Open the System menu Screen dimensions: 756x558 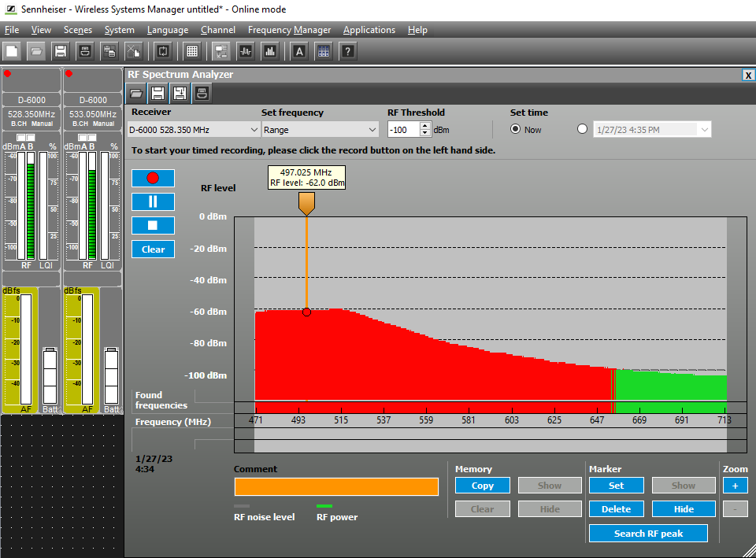(x=120, y=30)
